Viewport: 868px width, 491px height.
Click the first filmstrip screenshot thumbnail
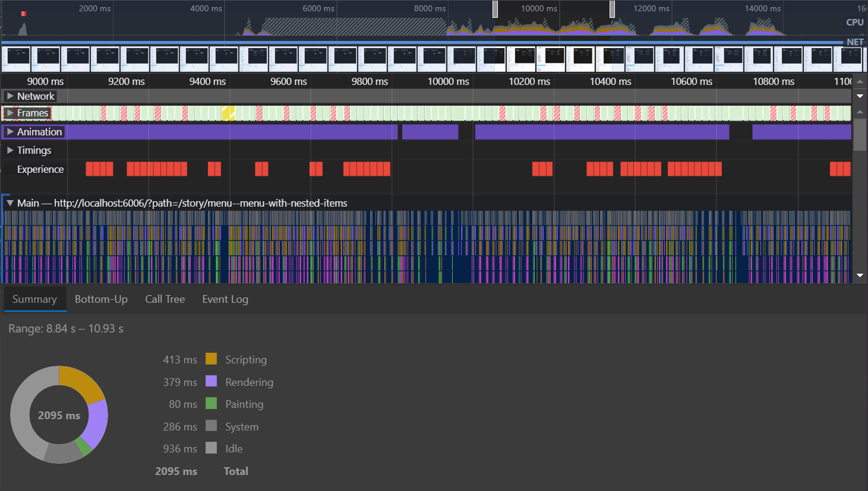(16, 59)
